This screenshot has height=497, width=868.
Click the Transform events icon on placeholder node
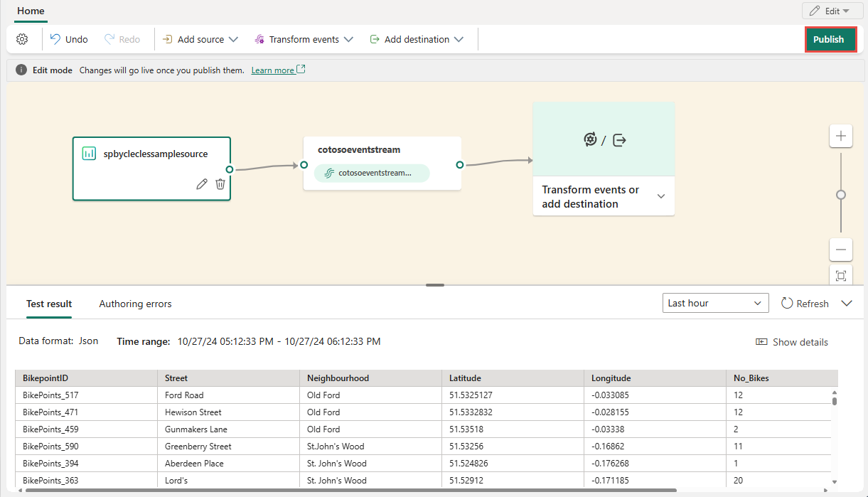tap(590, 139)
